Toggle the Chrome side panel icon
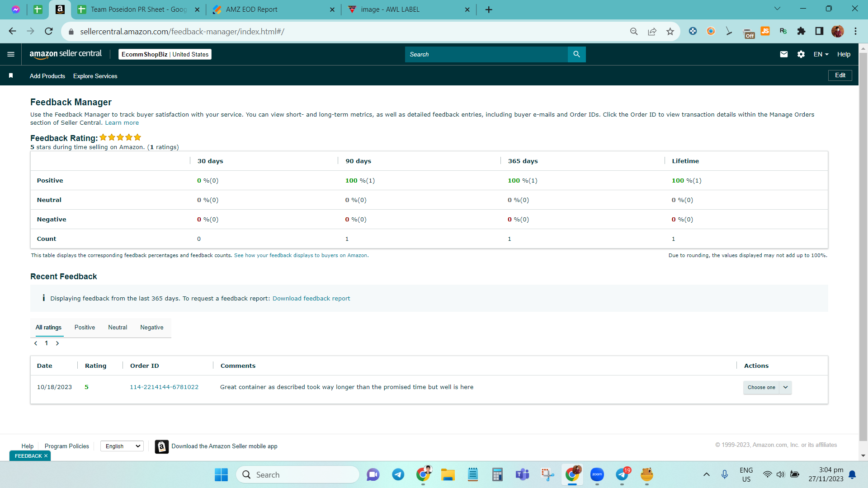 pyautogui.click(x=819, y=31)
